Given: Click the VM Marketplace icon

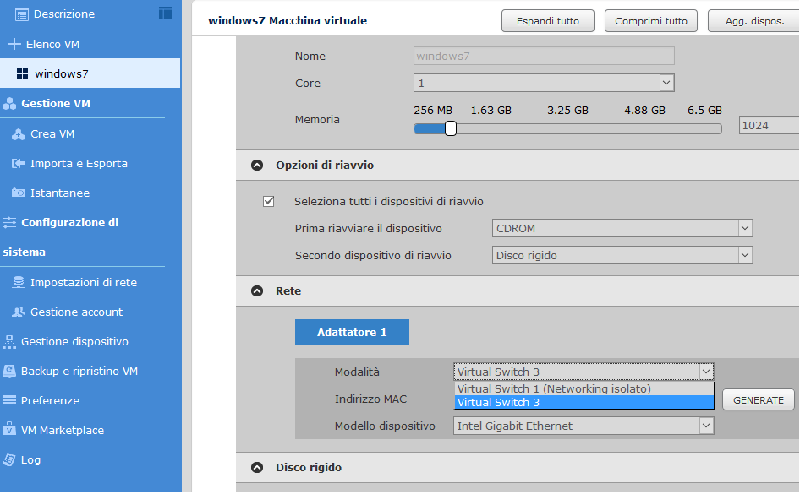Looking at the screenshot, I should (10, 430).
